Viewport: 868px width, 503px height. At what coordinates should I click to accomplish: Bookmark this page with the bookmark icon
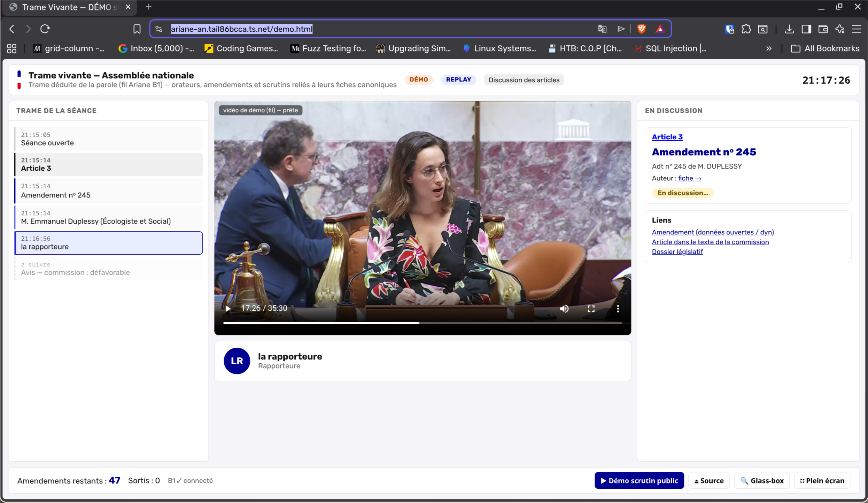click(x=137, y=29)
